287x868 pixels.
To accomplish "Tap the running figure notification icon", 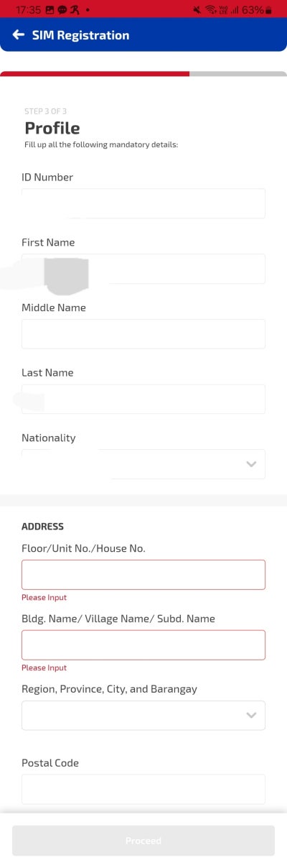I will 74,10.
